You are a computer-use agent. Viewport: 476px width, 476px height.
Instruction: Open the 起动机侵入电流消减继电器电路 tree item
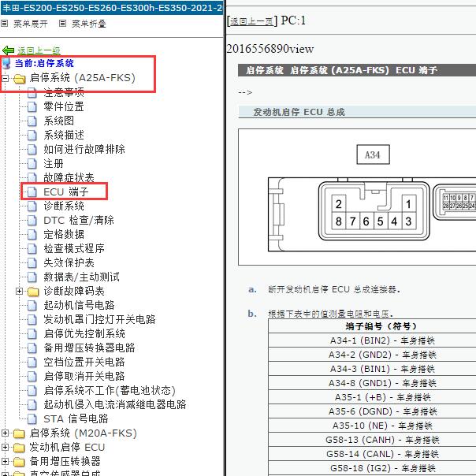click(115, 405)
